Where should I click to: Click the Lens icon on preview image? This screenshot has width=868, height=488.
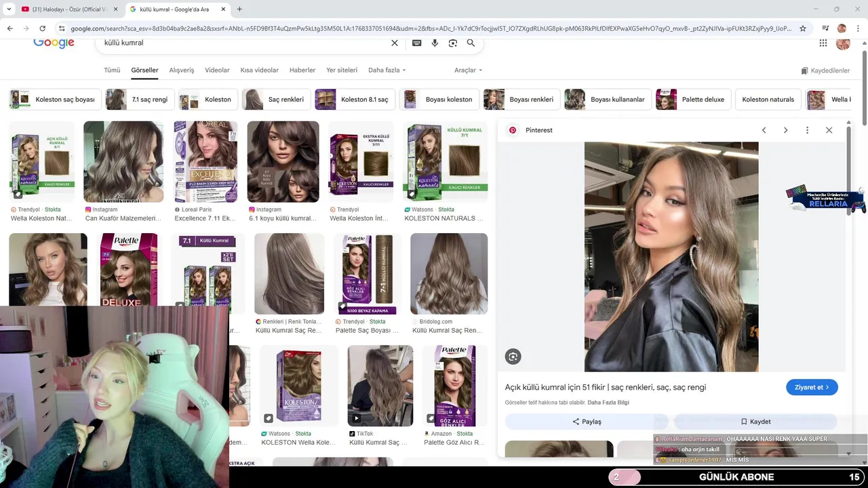click(x=513, y=357)
